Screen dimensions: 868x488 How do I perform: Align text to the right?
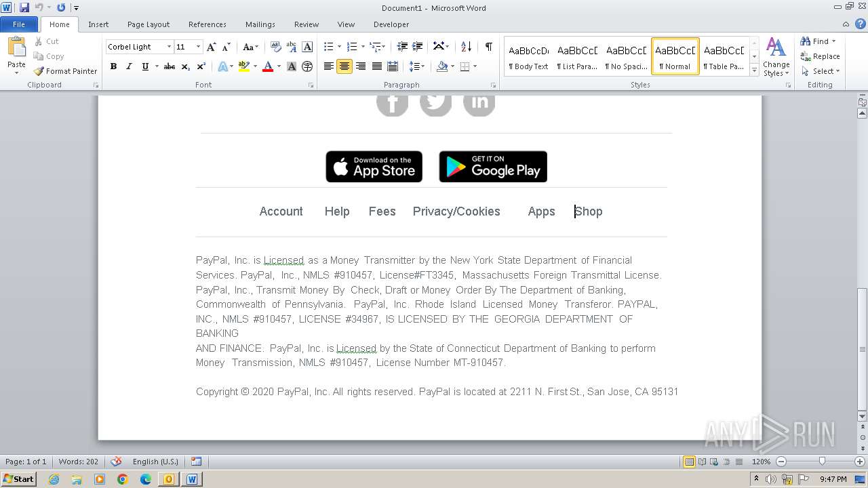[361, 66]
